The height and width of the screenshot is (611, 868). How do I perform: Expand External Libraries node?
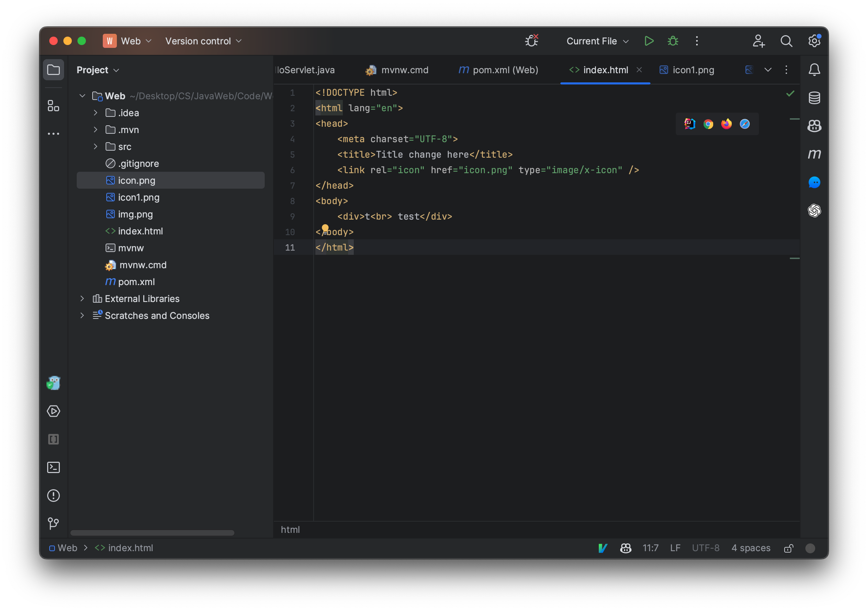tap(82, 299)
